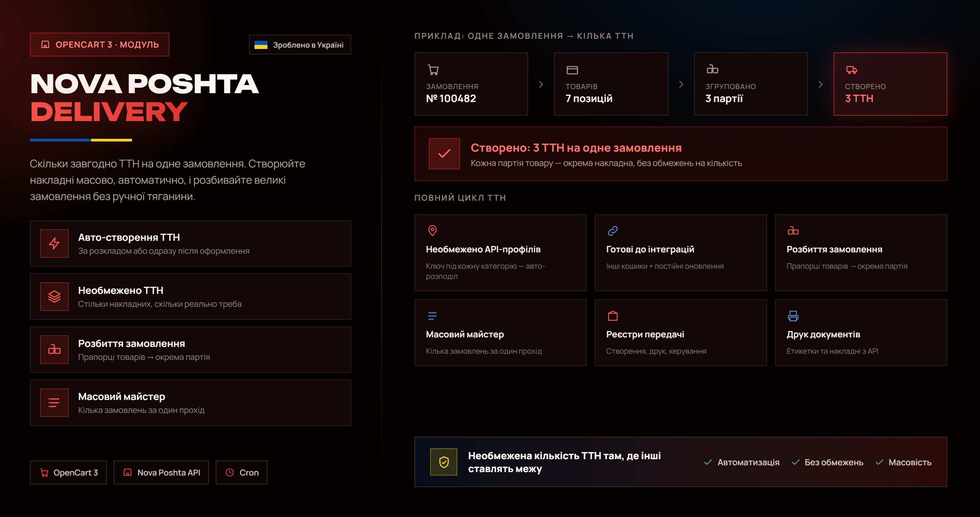Click the Без обмежень label in bottom banner
This screenshot has height=517, width=980.
834,462
